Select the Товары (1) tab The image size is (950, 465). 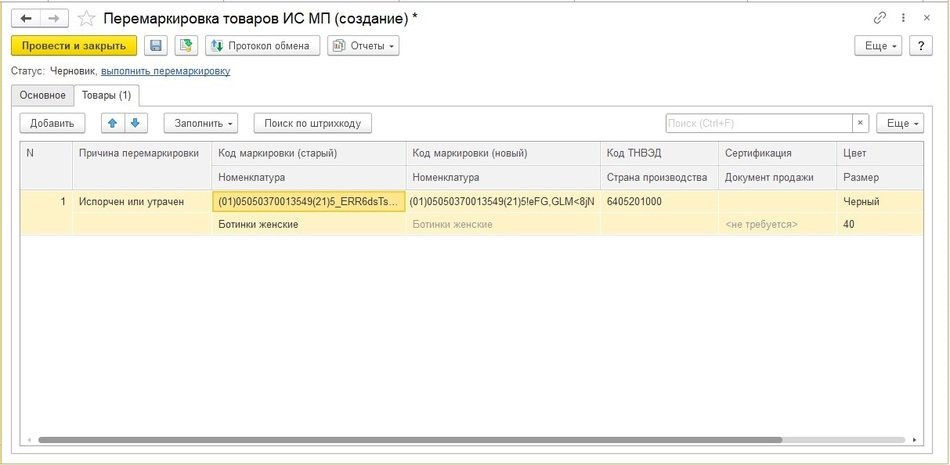click(x=106, y=95)
